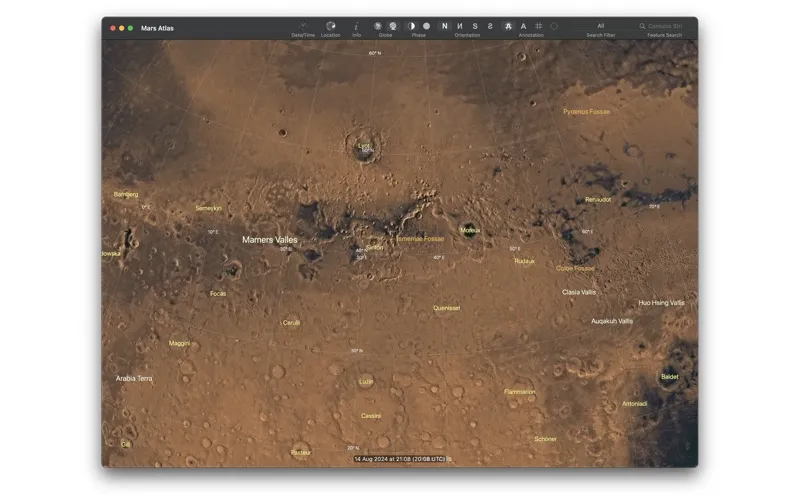
Task: Toggle circle marker annotation
Action: (x=554, y=26)
